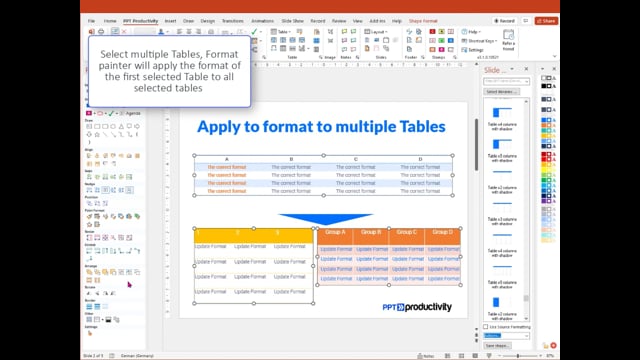Screen dimensions: 640x360
Task: Open the Slide pane options arrow
Action: (512, 69)
